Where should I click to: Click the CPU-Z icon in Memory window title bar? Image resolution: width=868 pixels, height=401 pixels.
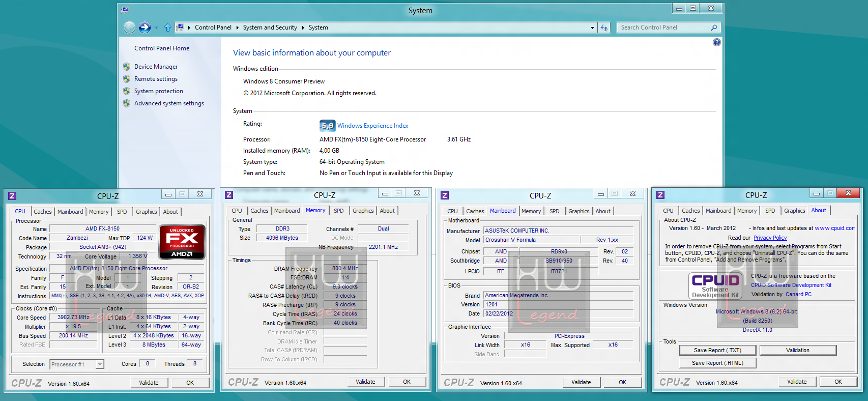[229, 195]
